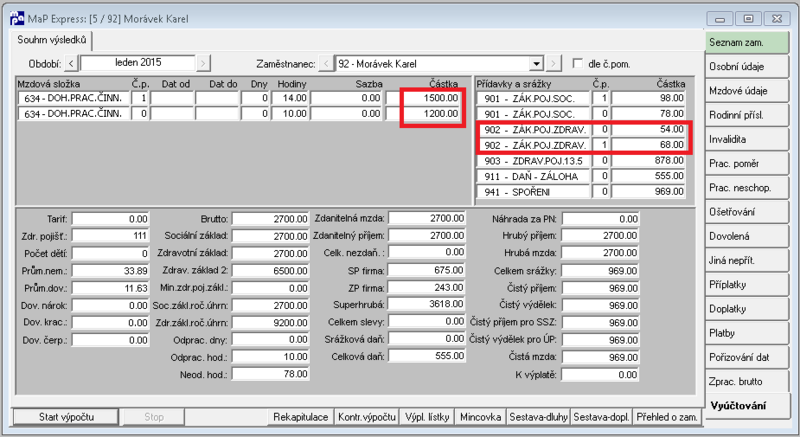Screen dimensions: 800x437
Task: Click Zdr.zákl.roč.úhrn field showing 9200.00
Action: point(270,323)
